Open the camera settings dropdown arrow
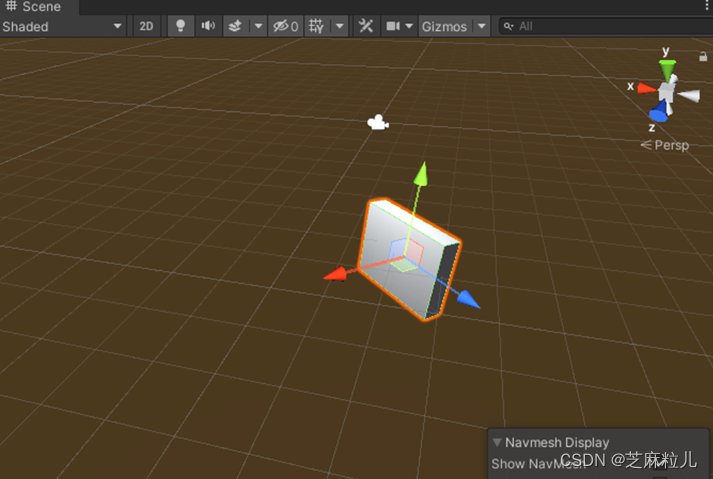 point(409,26)
